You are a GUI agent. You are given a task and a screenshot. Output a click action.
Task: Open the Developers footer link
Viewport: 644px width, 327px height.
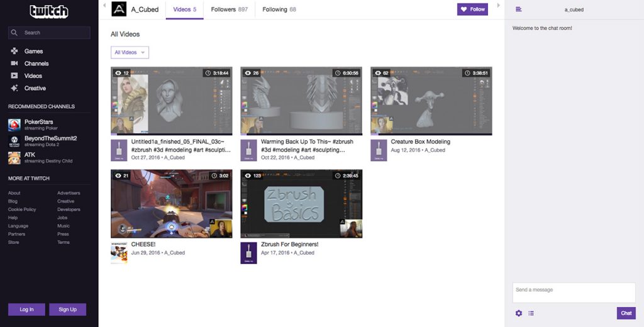[69, 209]
